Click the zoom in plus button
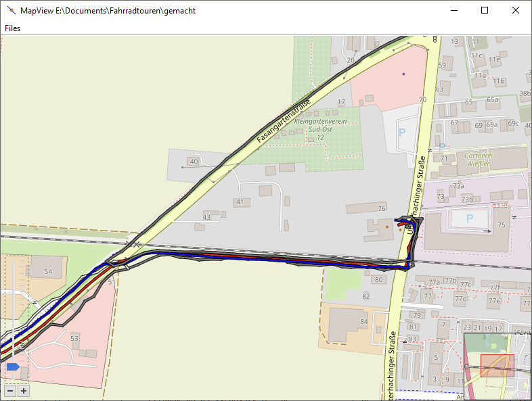 coord(24,391)
